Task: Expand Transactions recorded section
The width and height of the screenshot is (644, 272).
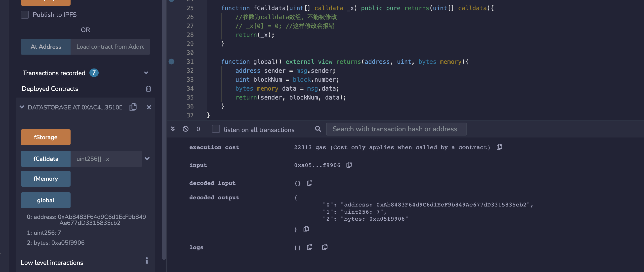Action: [x=146, y=73]
